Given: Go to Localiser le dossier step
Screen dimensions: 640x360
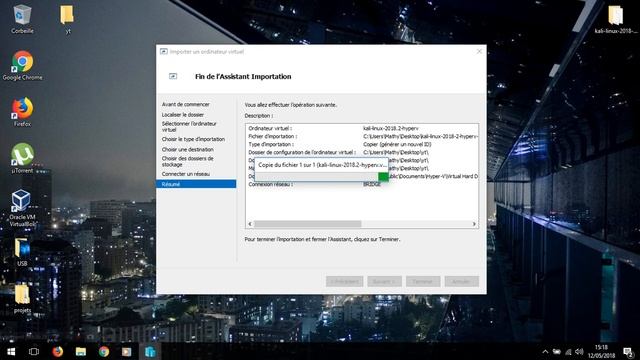Looking at the screenshot, I should click(x=183, y=115).
